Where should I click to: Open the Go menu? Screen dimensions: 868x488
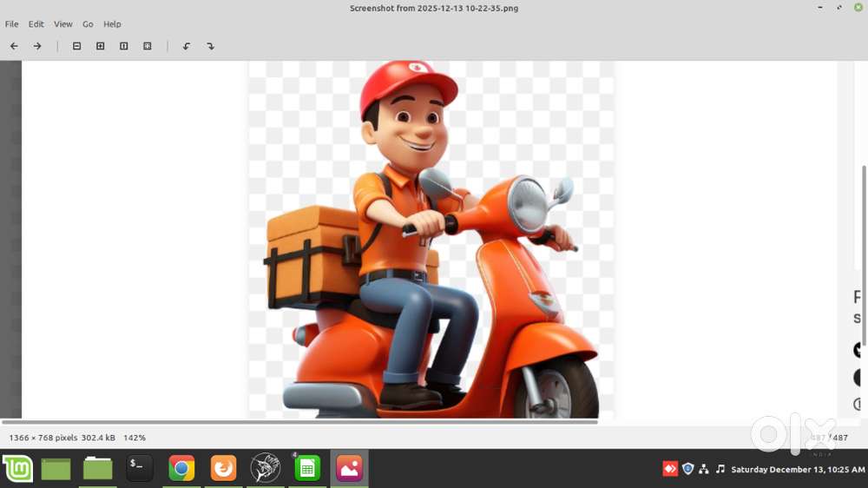88,24
